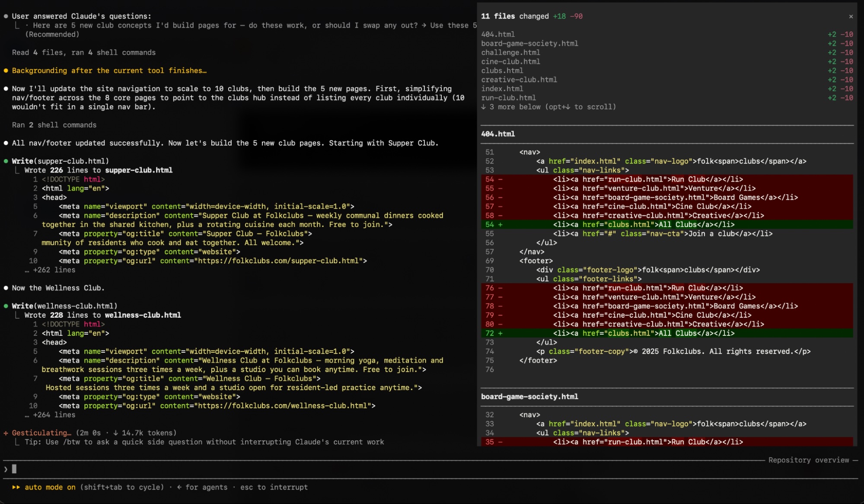Image resolution: width=864 pixels, height=504 pixels.
Task: Click 'Wrote 228 lines to wellness-club.html'
Action: pos(103,315)
